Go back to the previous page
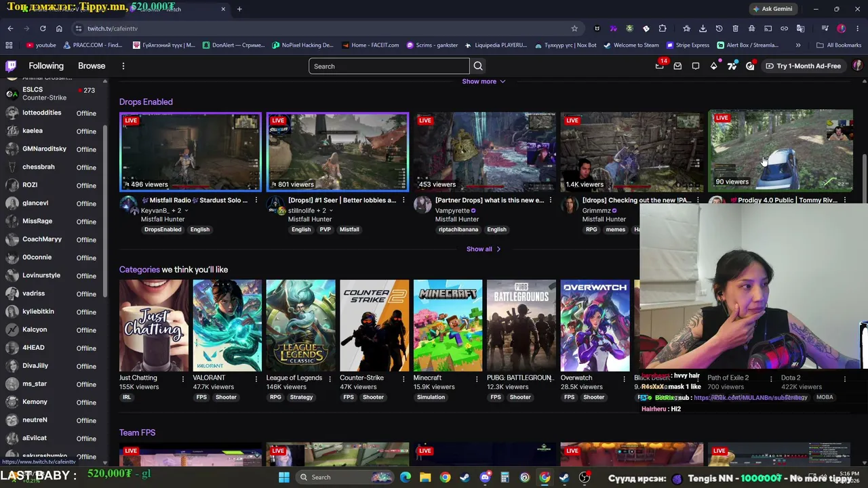This screenshot has width=868, height=488. (10, 28)
